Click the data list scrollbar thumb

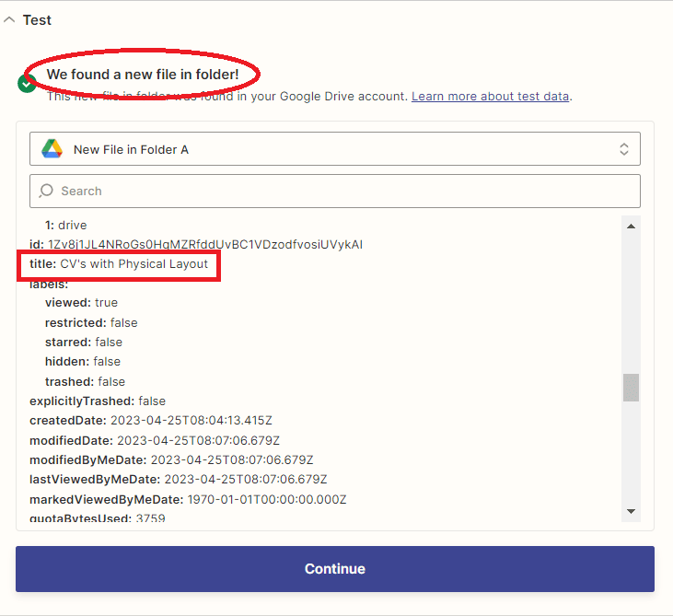[x=631, y=388]
